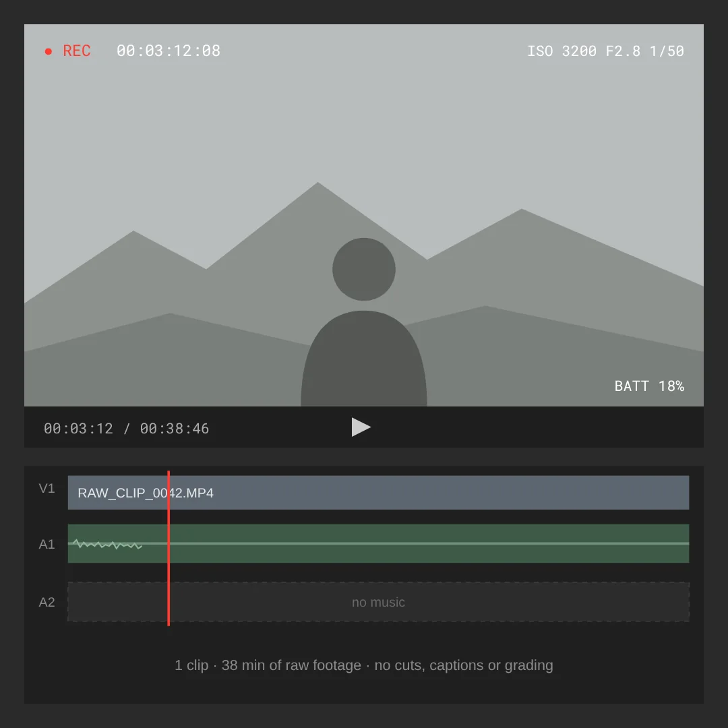Click the 00:03:12 / 00:38:46 time display

pos(126,429)
